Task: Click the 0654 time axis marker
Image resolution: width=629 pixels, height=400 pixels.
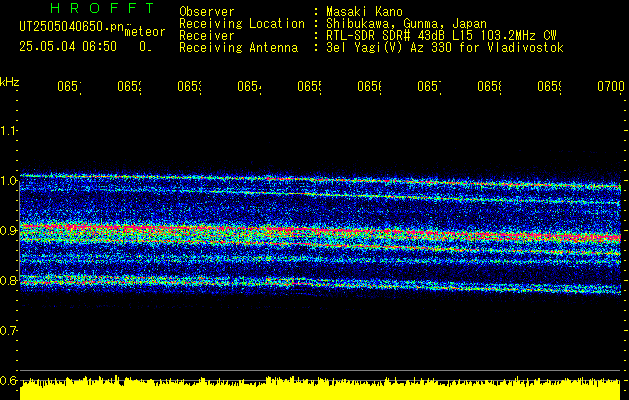Action: 249,87
